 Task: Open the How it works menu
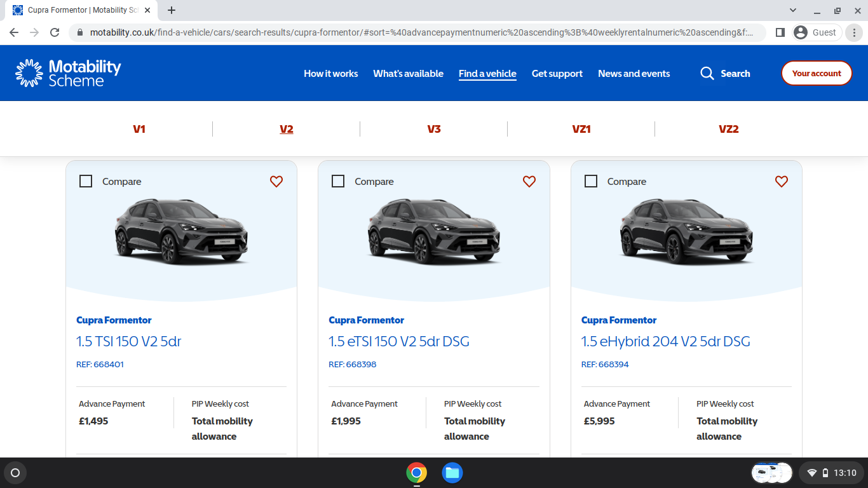pos(331,74)
